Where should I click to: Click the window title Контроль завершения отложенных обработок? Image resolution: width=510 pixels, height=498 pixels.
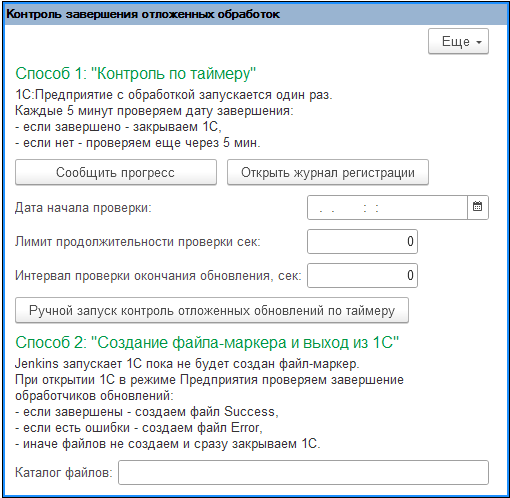(143, 14)
